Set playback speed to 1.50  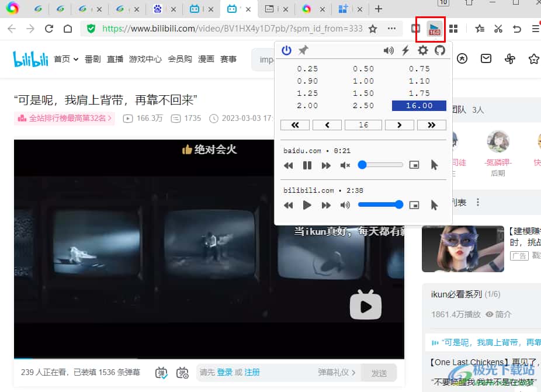363,93
